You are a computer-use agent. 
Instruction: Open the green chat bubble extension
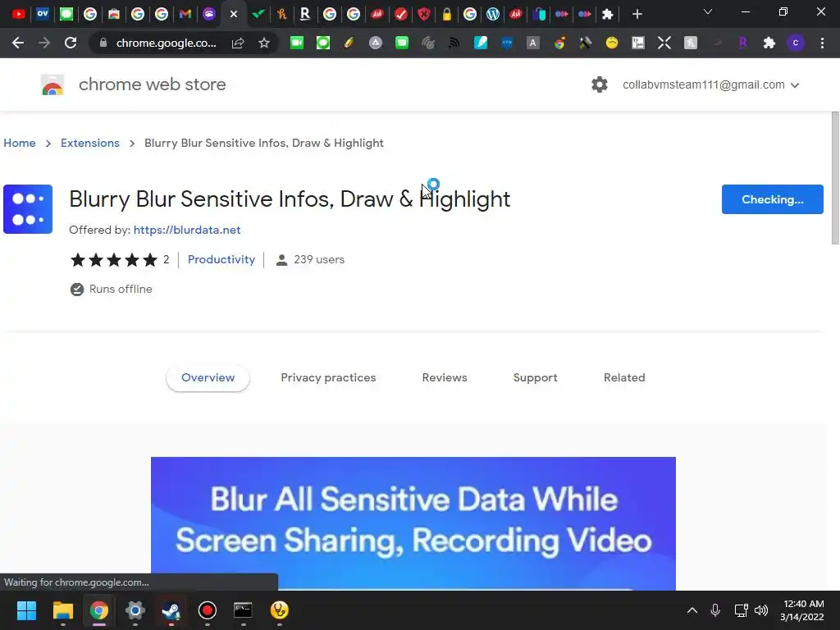pyautogui.click(x=323, y=43)
